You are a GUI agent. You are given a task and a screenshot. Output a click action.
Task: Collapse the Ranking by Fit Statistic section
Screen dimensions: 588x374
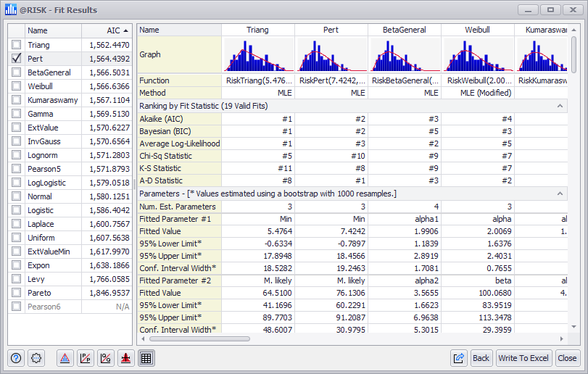[x=560, y=106]
